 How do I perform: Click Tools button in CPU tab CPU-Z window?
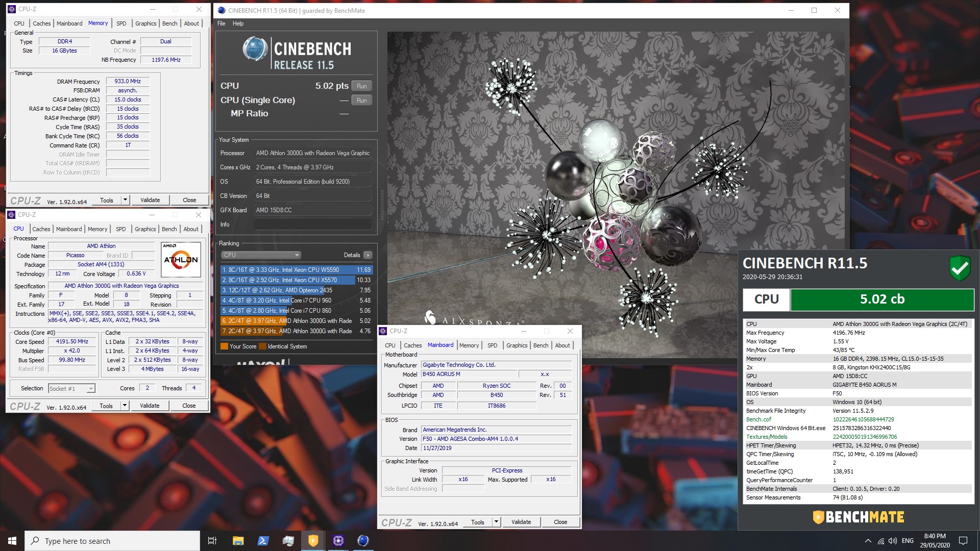pos(106,406)
